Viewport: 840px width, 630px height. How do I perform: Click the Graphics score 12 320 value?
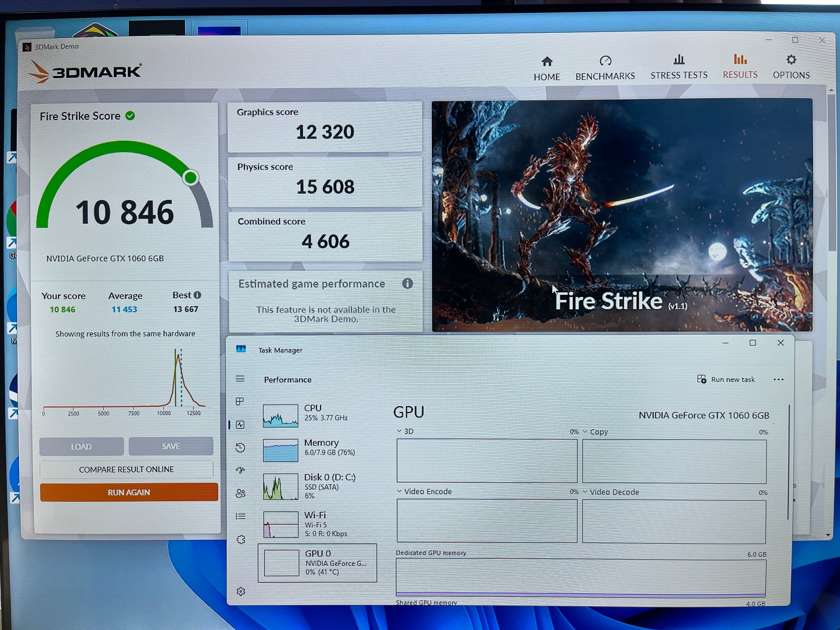tap(325, 132)
